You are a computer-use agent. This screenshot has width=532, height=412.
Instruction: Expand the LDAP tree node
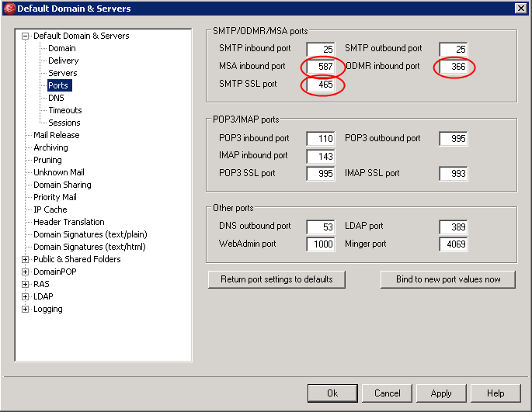[25, 296]
